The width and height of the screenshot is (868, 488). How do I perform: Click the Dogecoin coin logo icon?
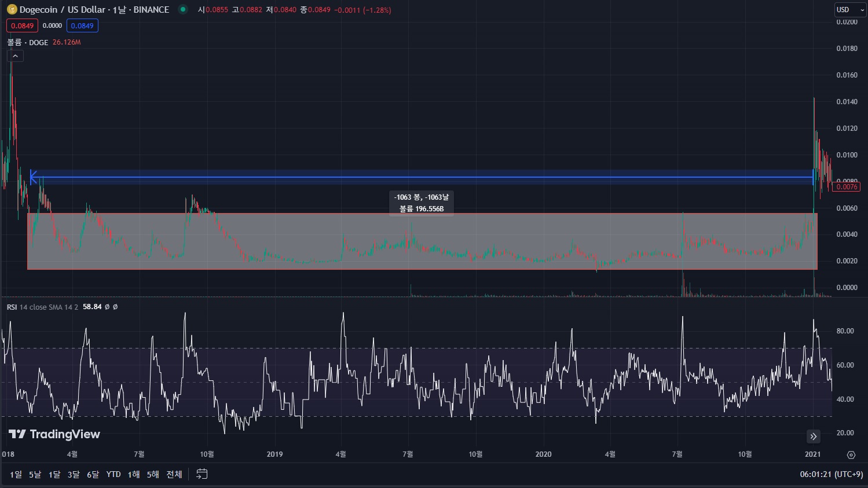[x=12, y=9]
